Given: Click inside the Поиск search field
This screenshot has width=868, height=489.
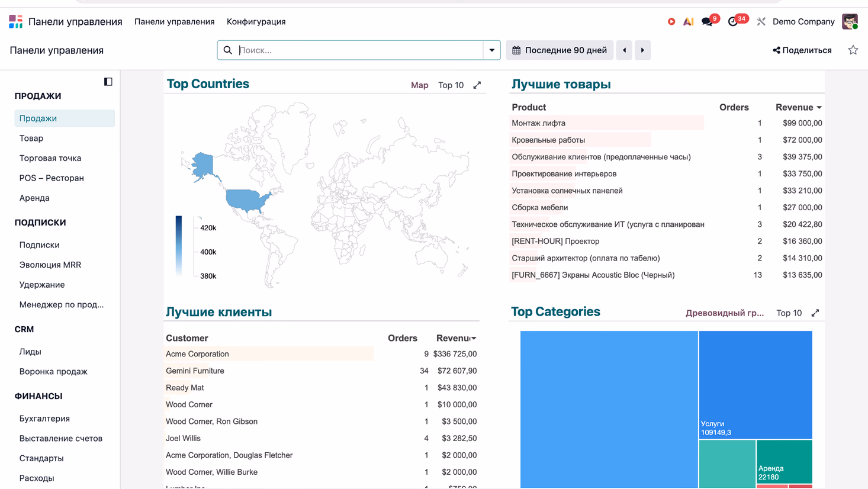Looking at the screenshot, I should click(360, 50).
